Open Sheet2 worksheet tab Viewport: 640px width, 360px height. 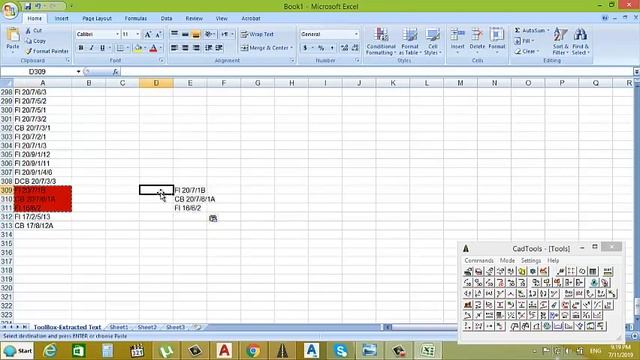[147, 327]
